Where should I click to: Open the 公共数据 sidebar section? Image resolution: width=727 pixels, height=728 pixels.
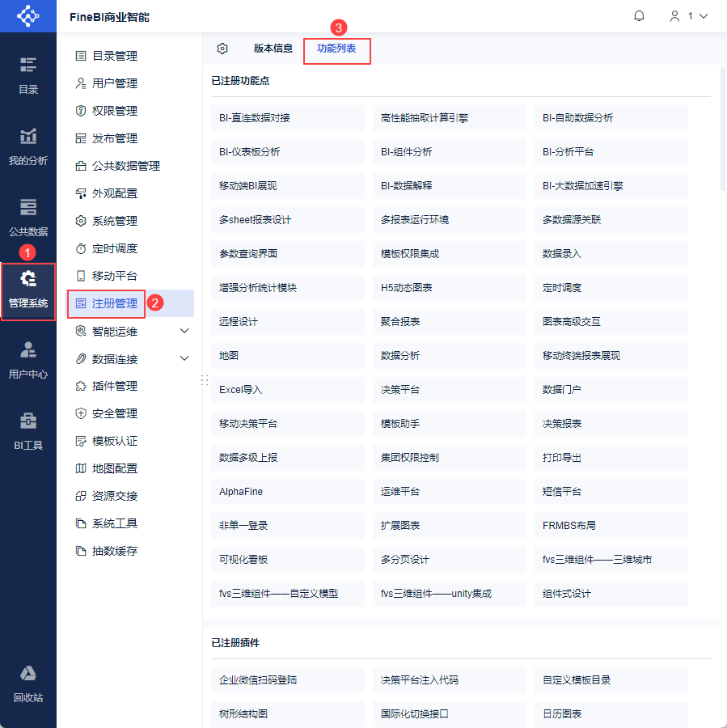click(x=27, y=218)
